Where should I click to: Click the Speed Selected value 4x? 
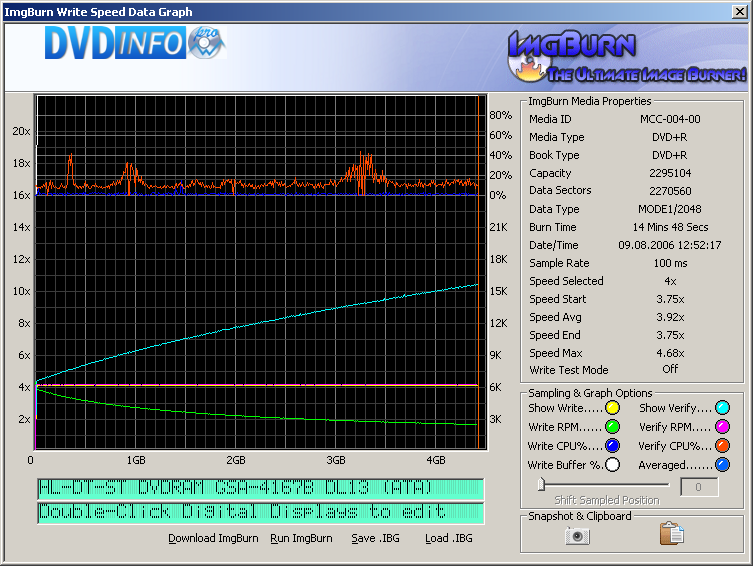[670, 281]
